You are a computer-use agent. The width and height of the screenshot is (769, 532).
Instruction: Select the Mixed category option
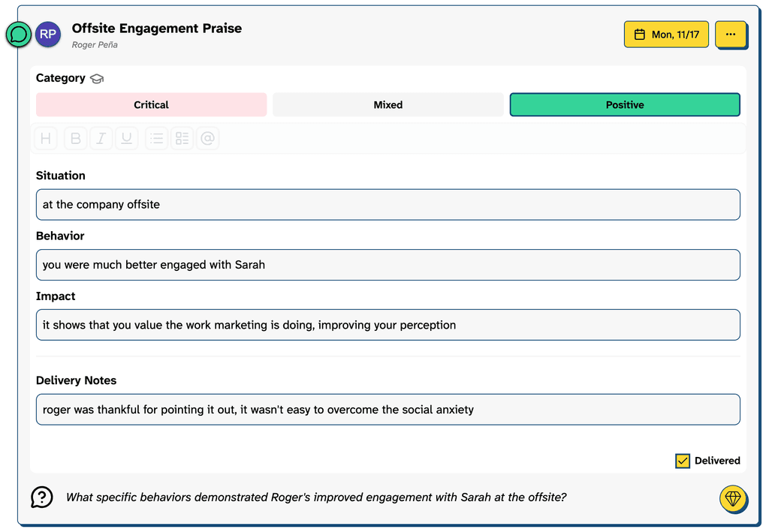tap(388, 105)
